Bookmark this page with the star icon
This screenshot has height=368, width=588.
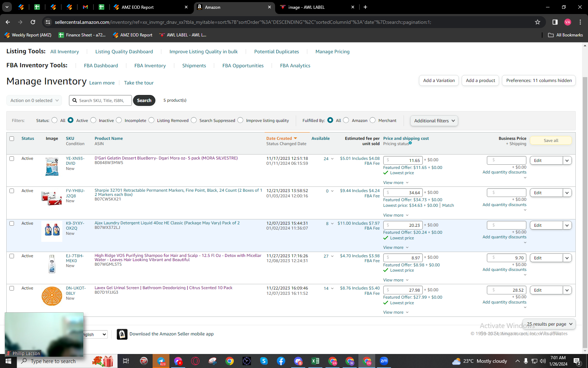click(538, 22)
